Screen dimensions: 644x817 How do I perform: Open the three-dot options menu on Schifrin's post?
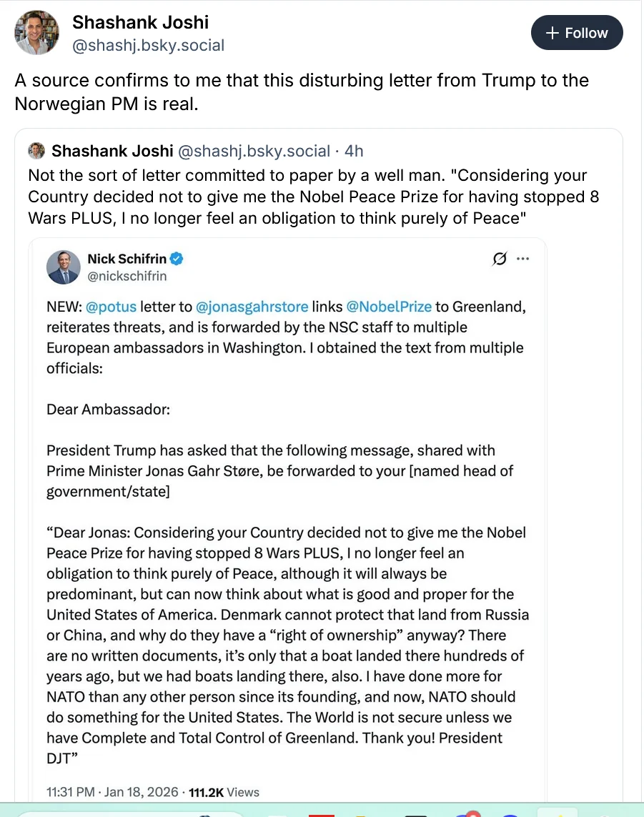click(523, 259)
